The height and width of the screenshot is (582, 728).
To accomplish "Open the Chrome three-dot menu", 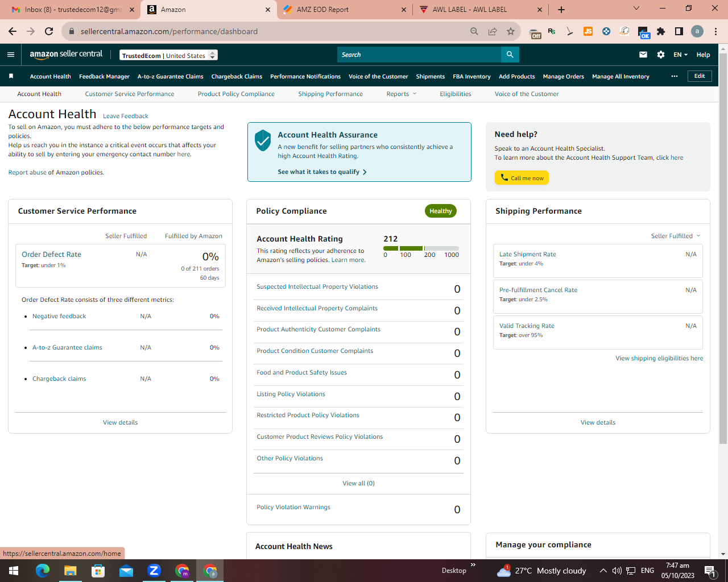I will pos(716,31).
